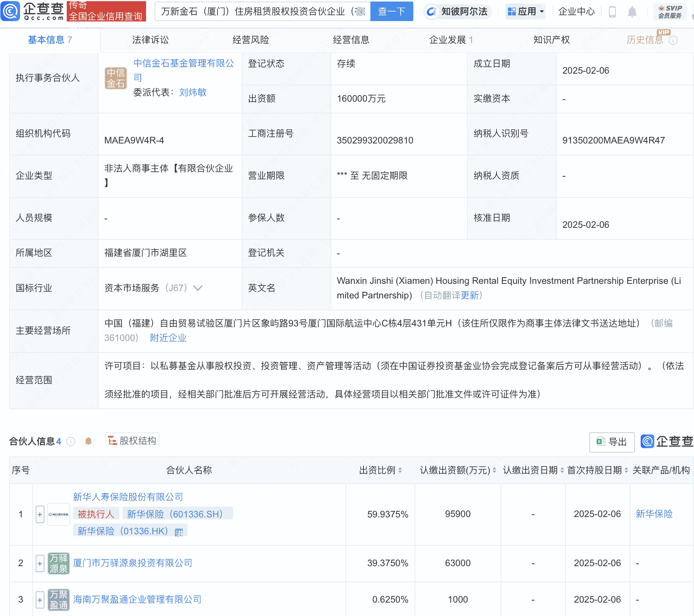The height and width of the screenshot is (616, 694).
Task: Expand 新华人寿保险 partner row details
Action: pos(40,514)
